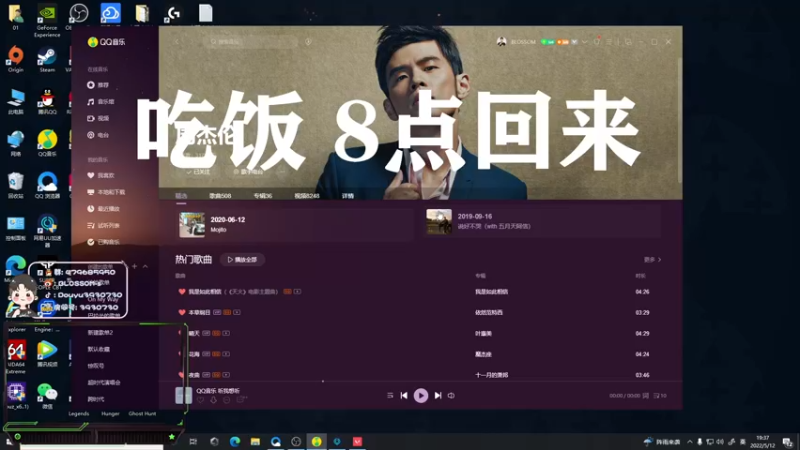
Task: Open 试听列表 listening list
Action: click(x=104, y=226)
